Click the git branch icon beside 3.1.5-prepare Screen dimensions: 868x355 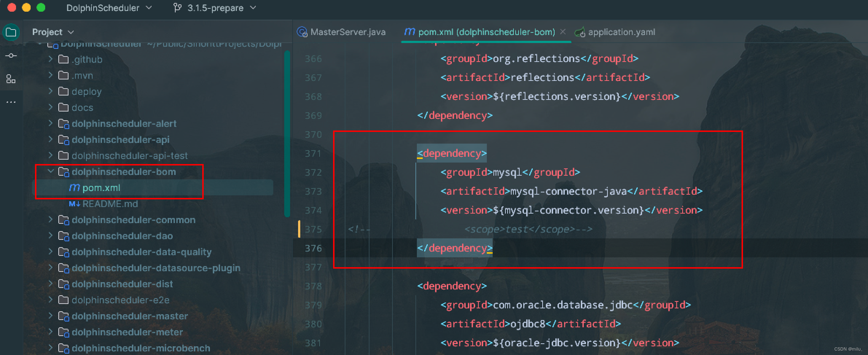click(x=177, y=8)
